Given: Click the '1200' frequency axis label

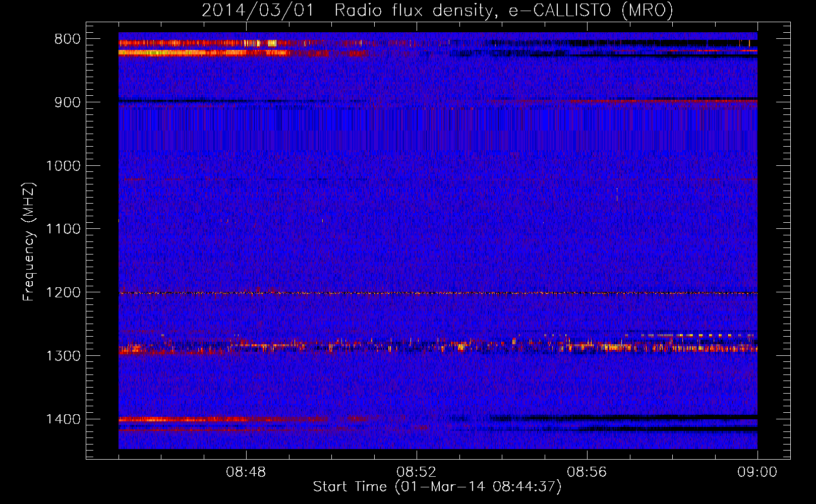Looking at the screenshot, I should [x=64, y=293].
